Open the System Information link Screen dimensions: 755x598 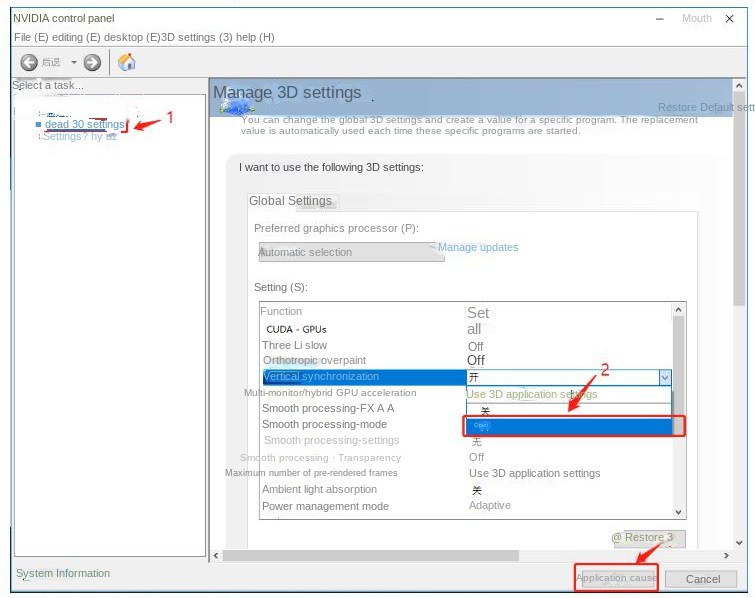[x=63, y=573]
